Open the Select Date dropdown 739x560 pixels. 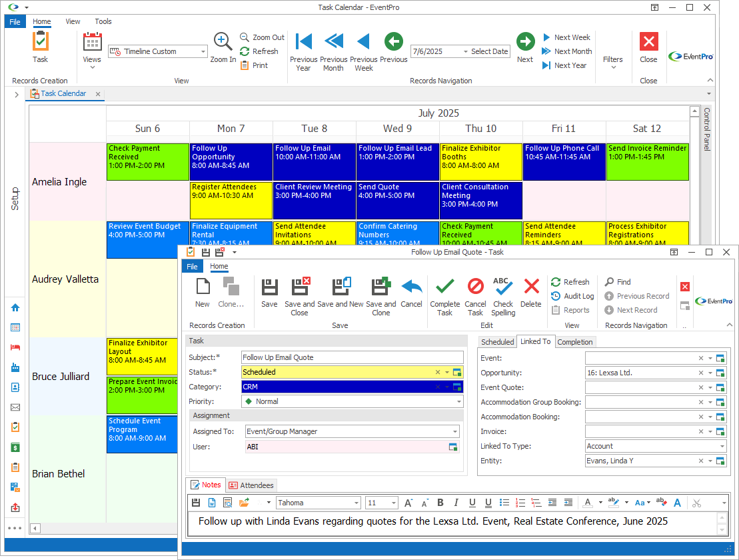466,51
